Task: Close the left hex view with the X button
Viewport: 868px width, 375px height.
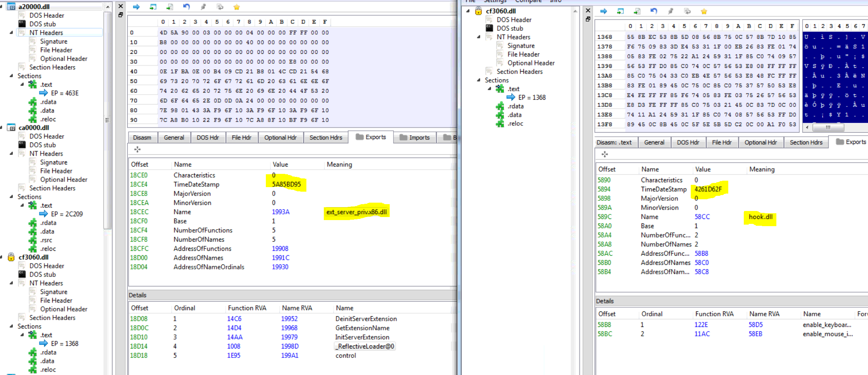Action: pyautogui.click(x=121, y=6)
